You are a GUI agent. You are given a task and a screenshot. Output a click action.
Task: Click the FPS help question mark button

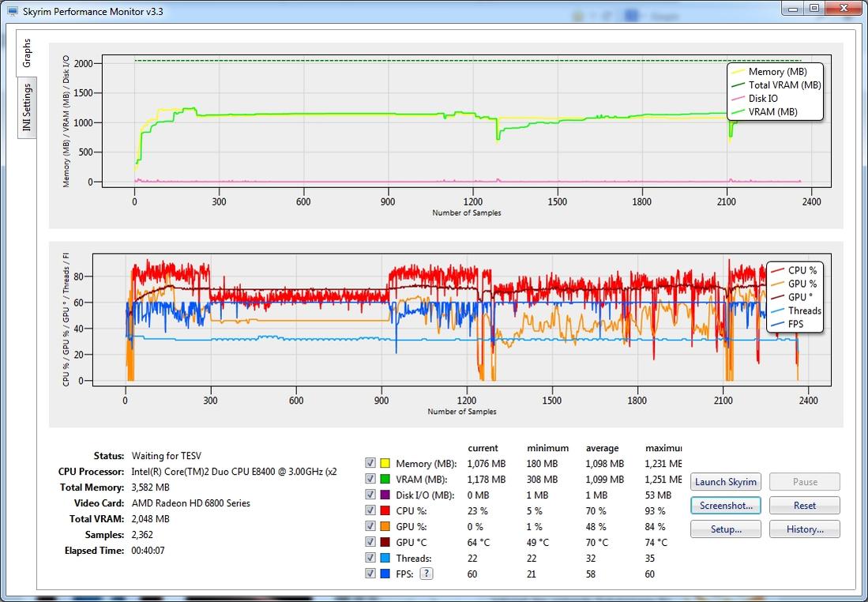(x=426, y=574)
